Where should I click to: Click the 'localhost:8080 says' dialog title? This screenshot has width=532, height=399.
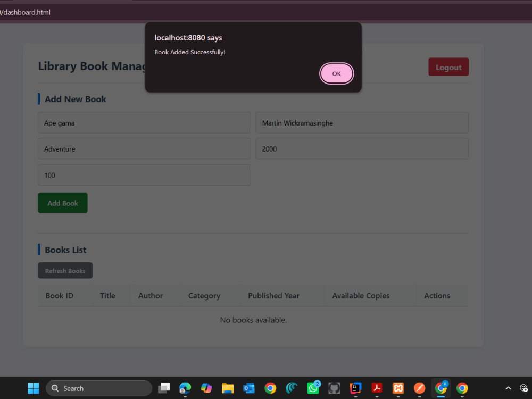(188, 38)
